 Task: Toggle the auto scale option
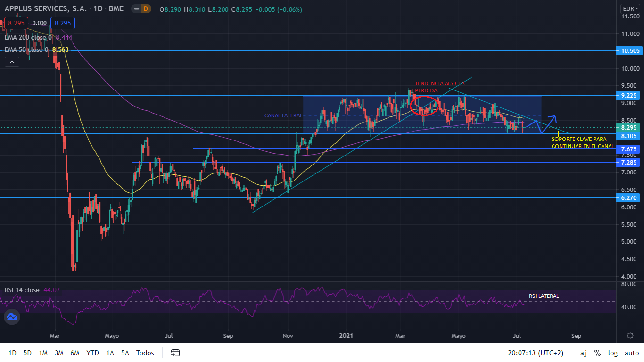point(632,353)
